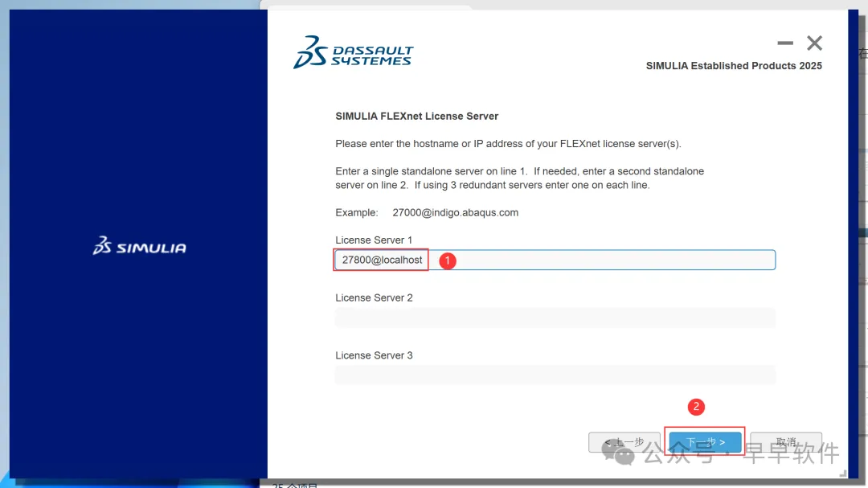Click the SIMULIA logo on blue panel
Viewport: 868px width, 488px height.
point(140,246)
